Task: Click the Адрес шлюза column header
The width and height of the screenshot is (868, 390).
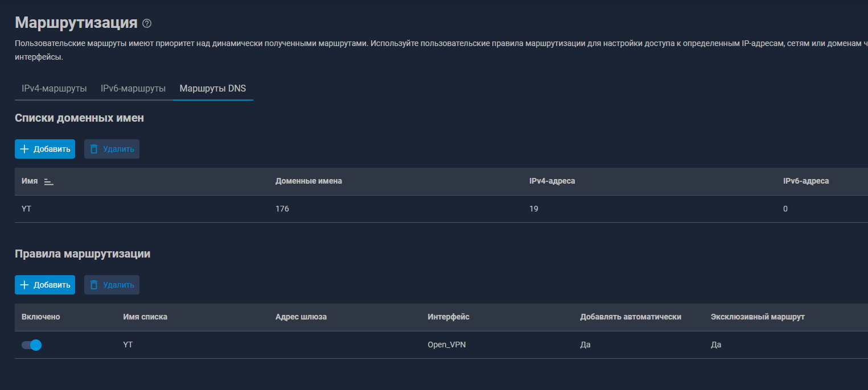Action: click(x=301, y=317)
